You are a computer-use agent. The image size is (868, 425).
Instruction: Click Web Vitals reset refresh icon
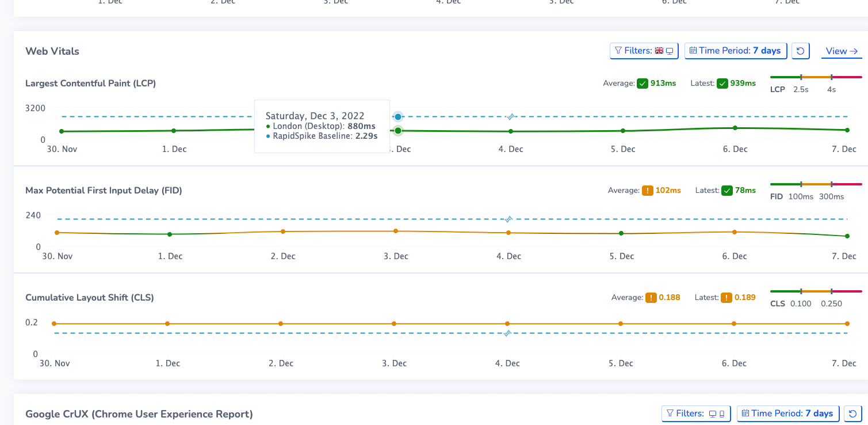coord(801,51)
